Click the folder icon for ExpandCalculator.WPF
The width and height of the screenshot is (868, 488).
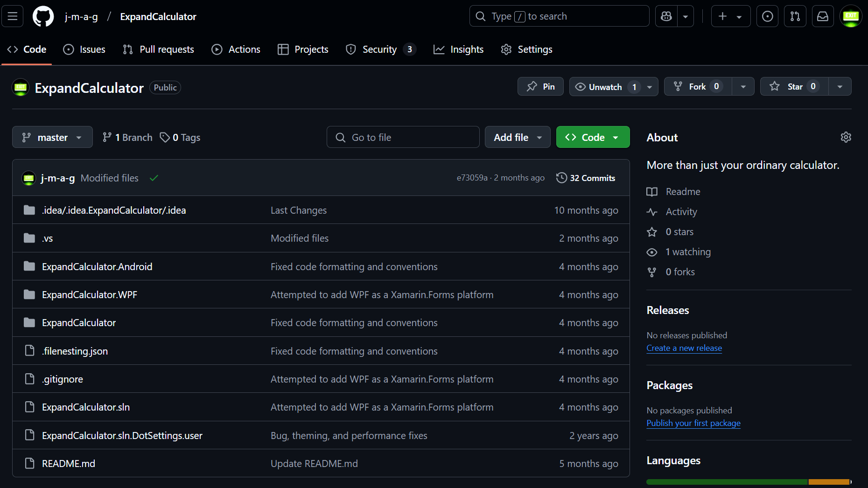point(29,294)
